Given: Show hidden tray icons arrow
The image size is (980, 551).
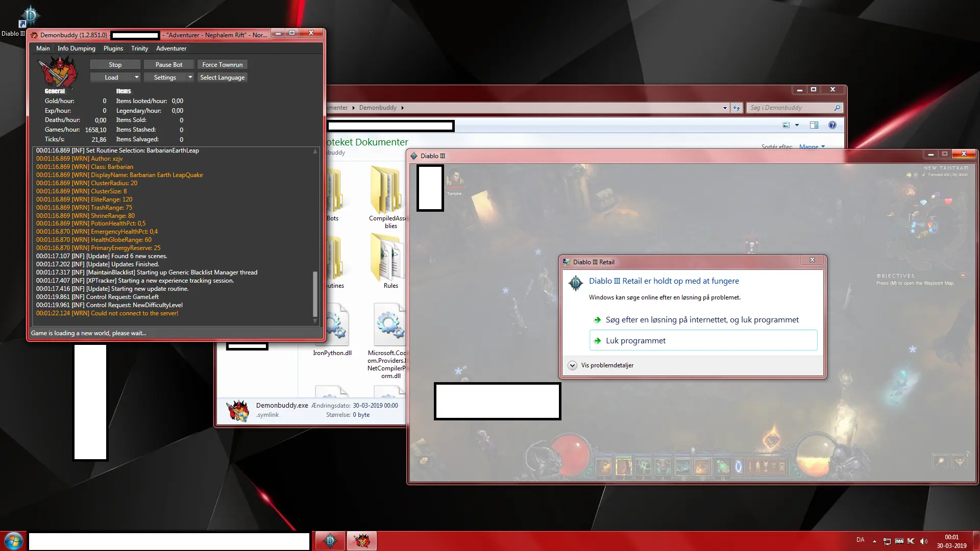Looking at the screenshot, I should (874, 541).
